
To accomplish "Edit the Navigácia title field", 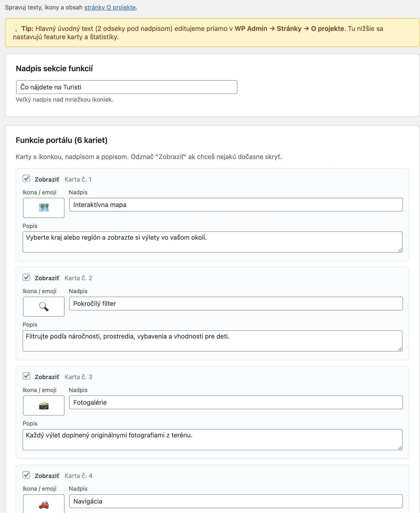I will (x=236, y=501).
